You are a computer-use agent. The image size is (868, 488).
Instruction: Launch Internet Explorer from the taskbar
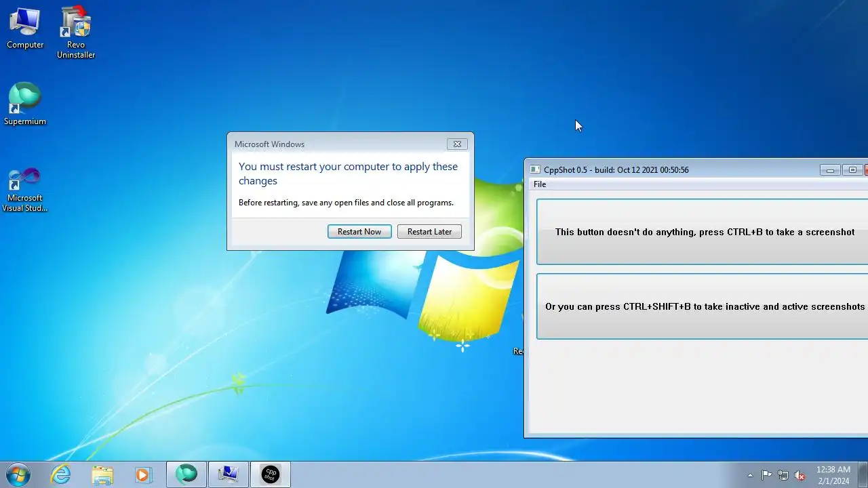pyautogui.click(x=61, y=474)
